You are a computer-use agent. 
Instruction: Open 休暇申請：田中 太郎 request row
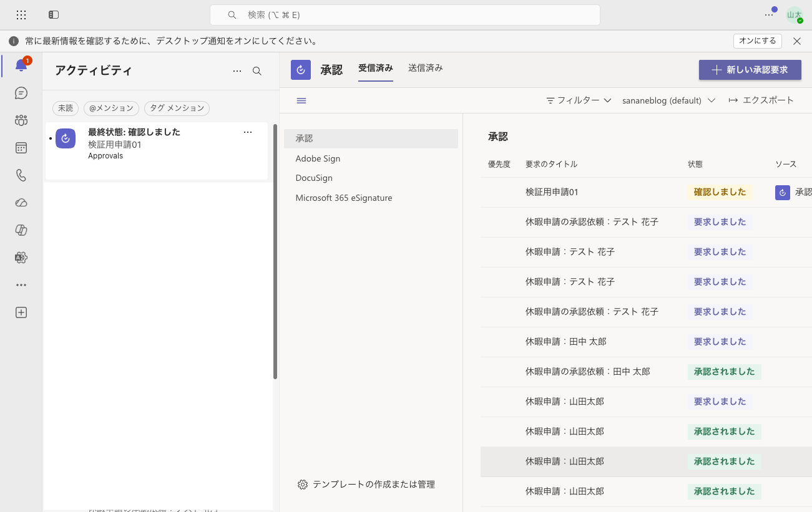click(x=646, y=342)
